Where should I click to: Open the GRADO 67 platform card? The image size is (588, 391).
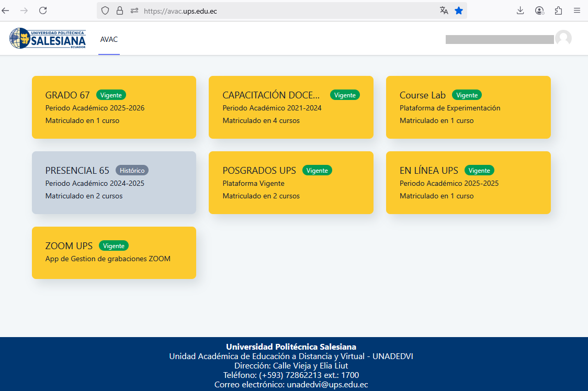[x=114, y=107]
